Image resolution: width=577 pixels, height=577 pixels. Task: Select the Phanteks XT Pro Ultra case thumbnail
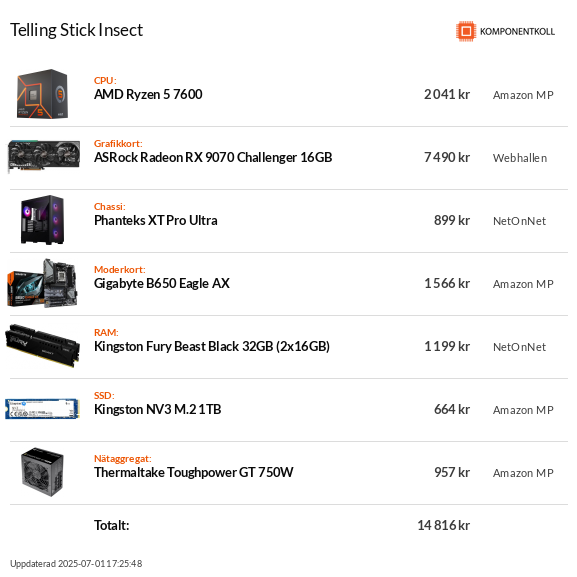tap(42, 220)
